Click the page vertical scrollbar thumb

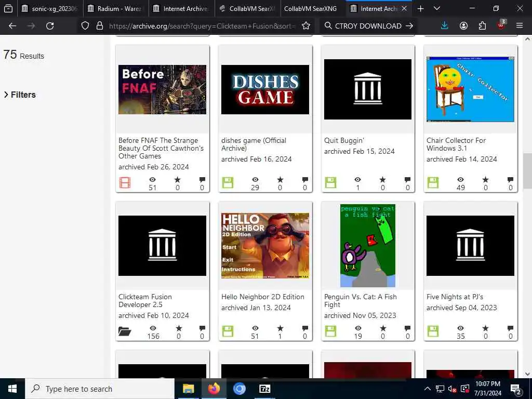[x=527, y=170]
